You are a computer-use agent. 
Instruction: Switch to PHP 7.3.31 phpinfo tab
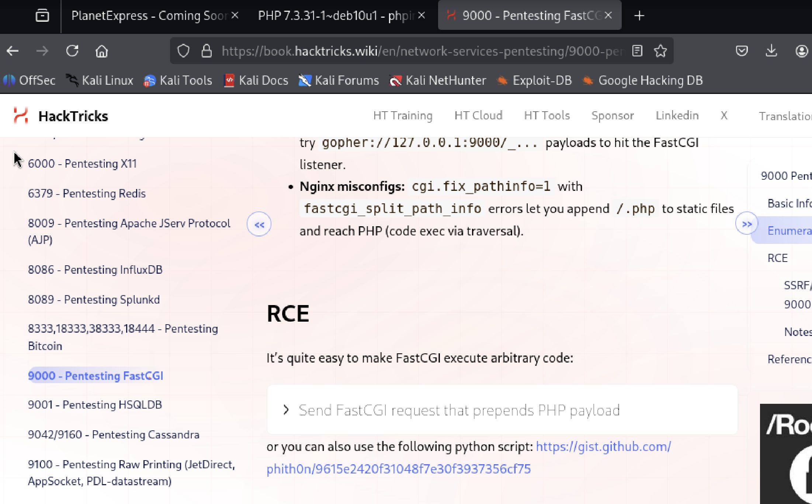coord(336,15)
